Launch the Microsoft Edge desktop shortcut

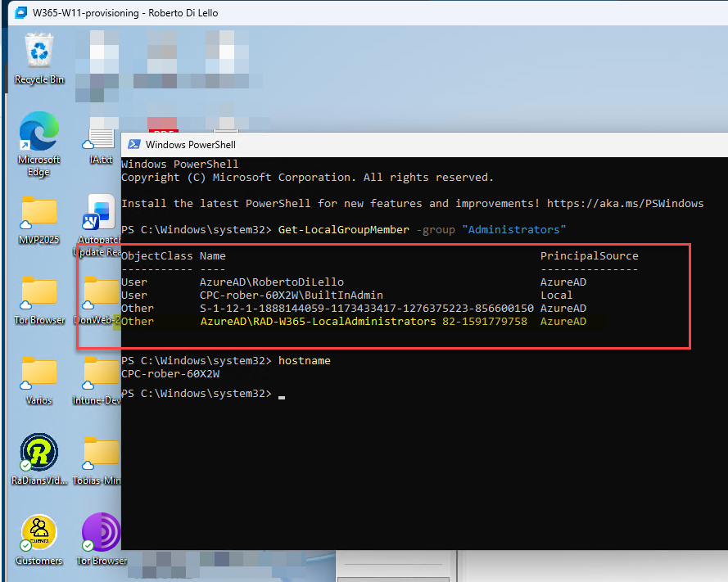tap(38, 133)
